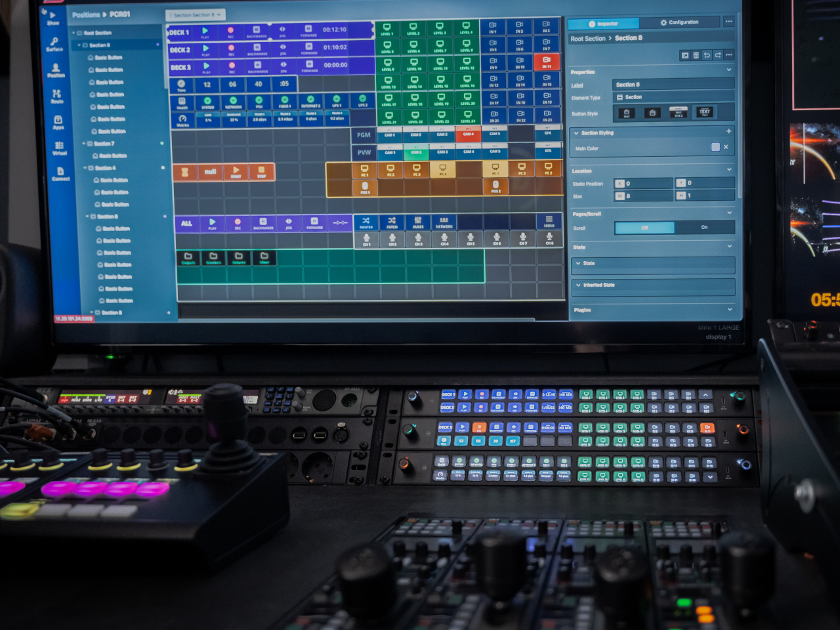Switch to the Configuration tab

coord(679,22)
